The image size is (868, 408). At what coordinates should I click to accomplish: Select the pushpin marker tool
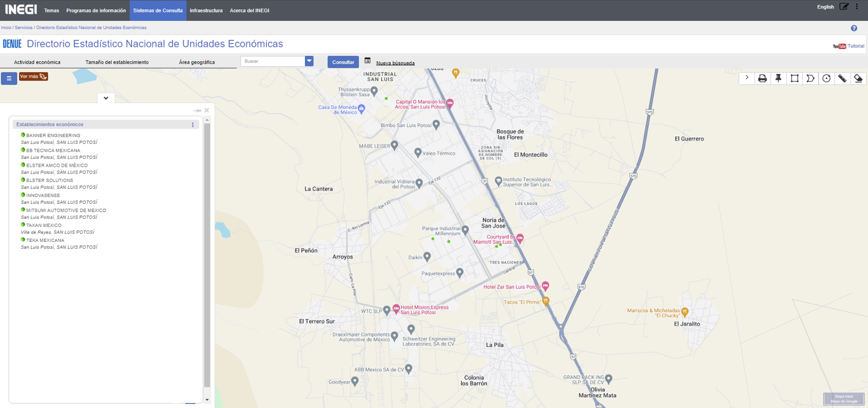coord(779,79)
